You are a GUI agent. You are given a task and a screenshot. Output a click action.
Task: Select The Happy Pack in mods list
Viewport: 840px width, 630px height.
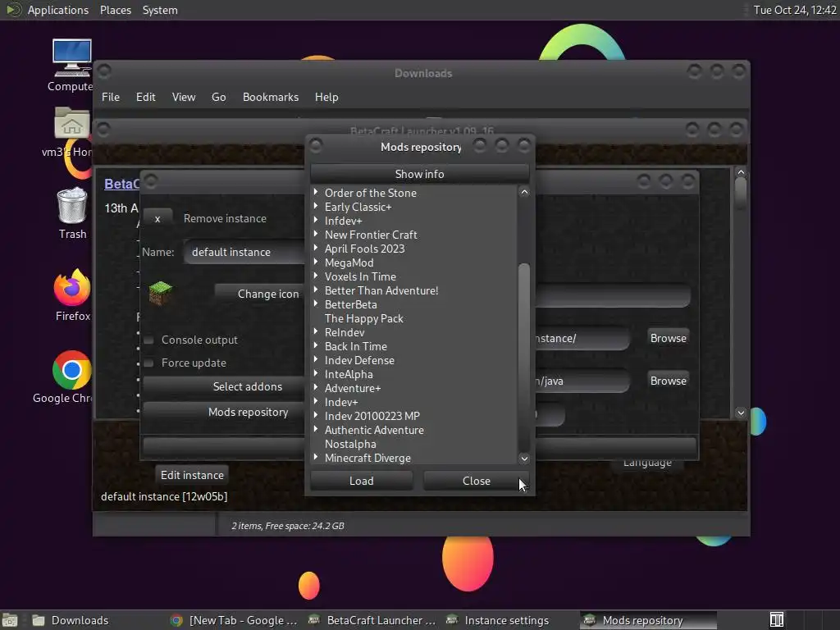(363, 319)
